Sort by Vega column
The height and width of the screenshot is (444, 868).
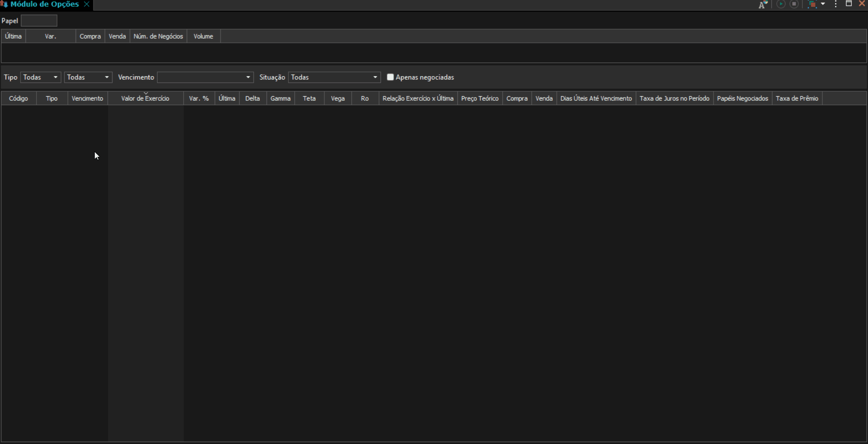338,98
